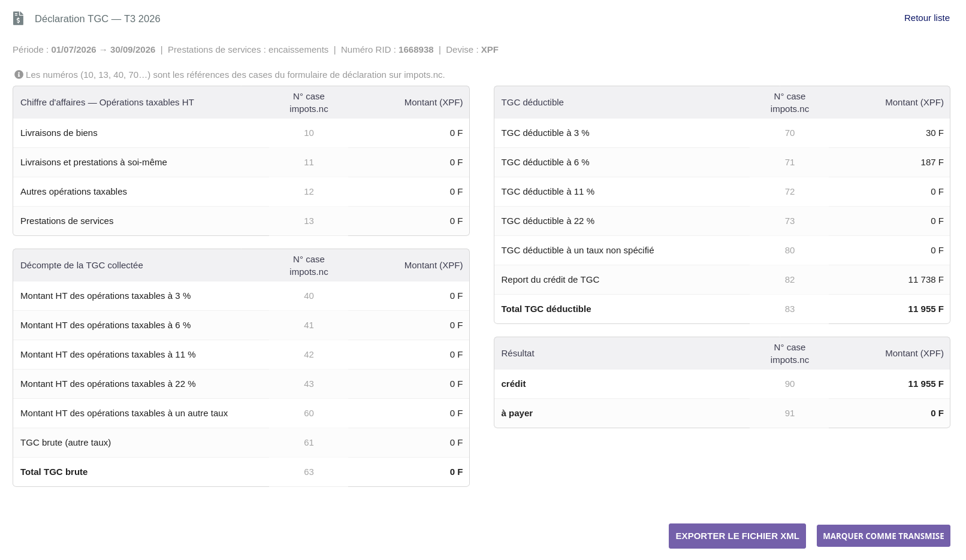Select Montant HT des opérations taxables à 22 %

(x=108, y=384)
